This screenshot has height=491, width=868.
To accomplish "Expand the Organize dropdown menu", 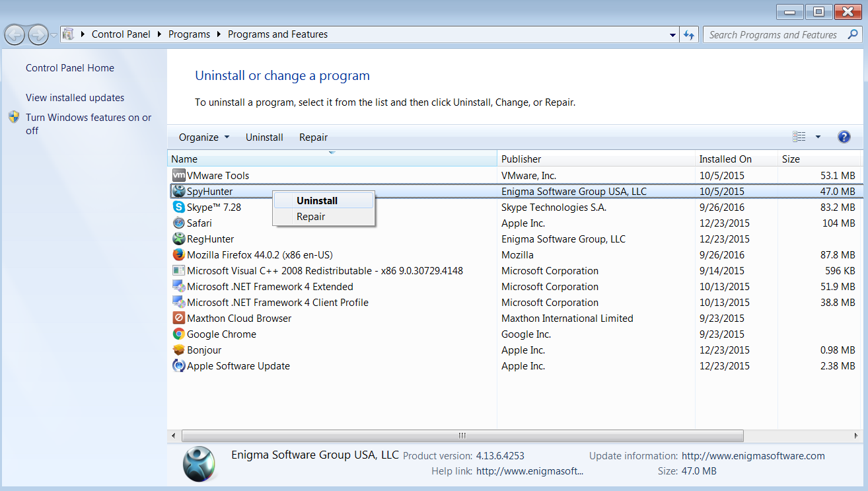I will point(204,137).
